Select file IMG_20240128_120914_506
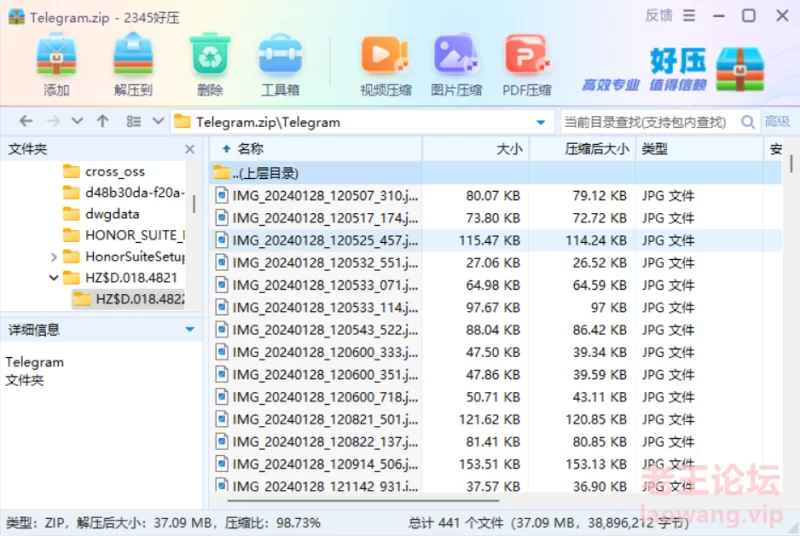 click(x=495, y=464)
